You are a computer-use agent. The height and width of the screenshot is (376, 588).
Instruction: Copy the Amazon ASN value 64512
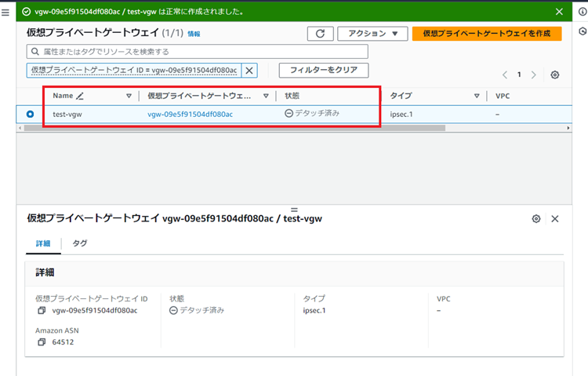click(x=42, y=343)
